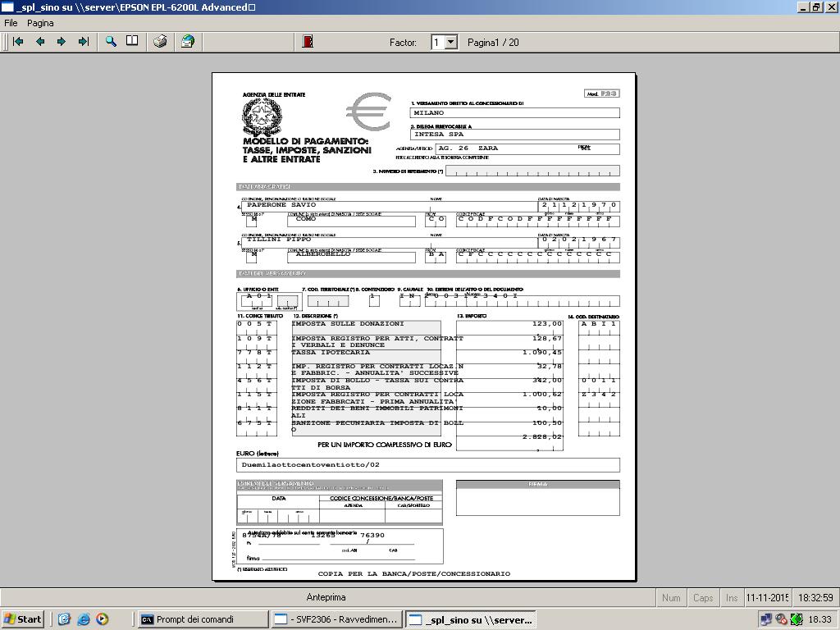The image size is (840, 630).
Task: Go to the previous page
Action: pyautogui.click(x=40, y=42)
